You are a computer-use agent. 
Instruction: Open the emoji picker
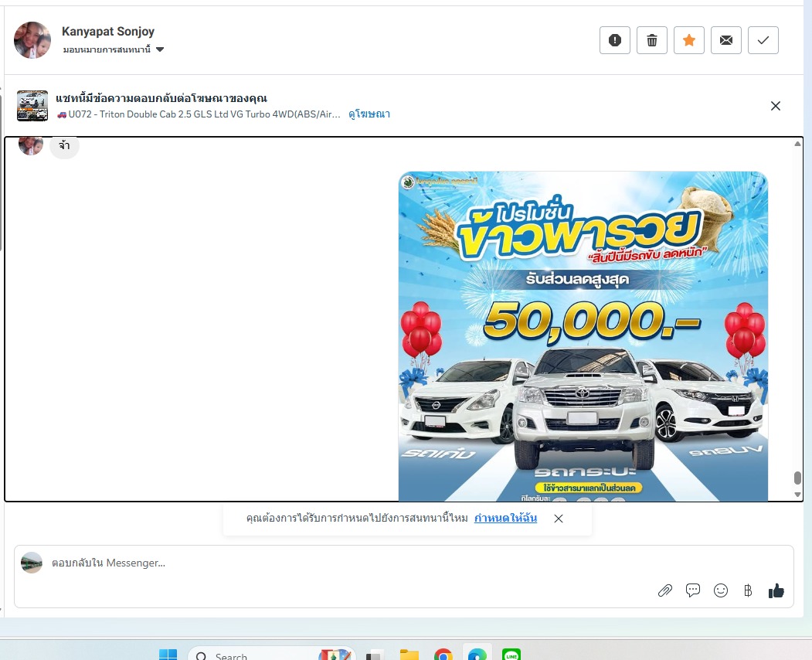(720, 590)
